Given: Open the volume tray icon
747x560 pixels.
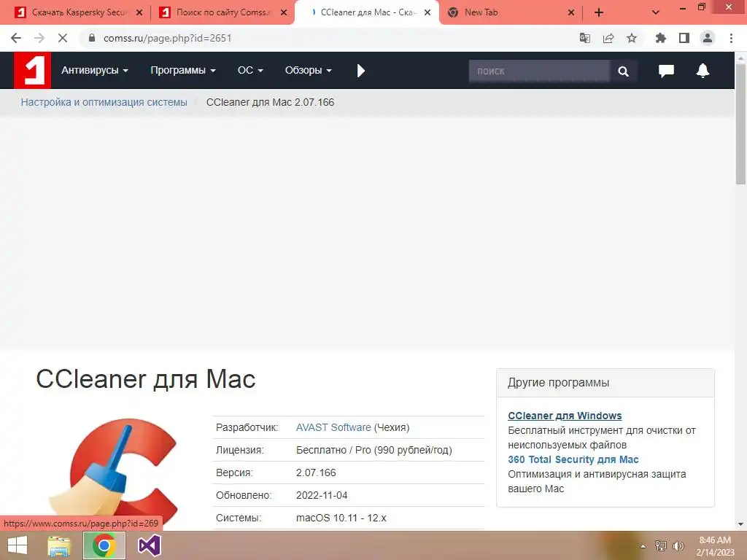Looking at the screenshot, I should [x=678, y=546].
